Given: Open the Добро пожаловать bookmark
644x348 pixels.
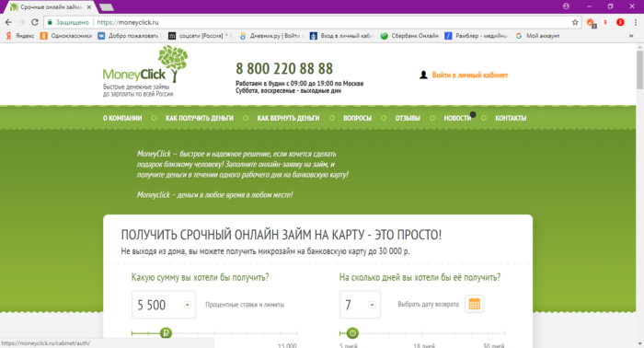Looking at the screenshot, I should point(129,36).
